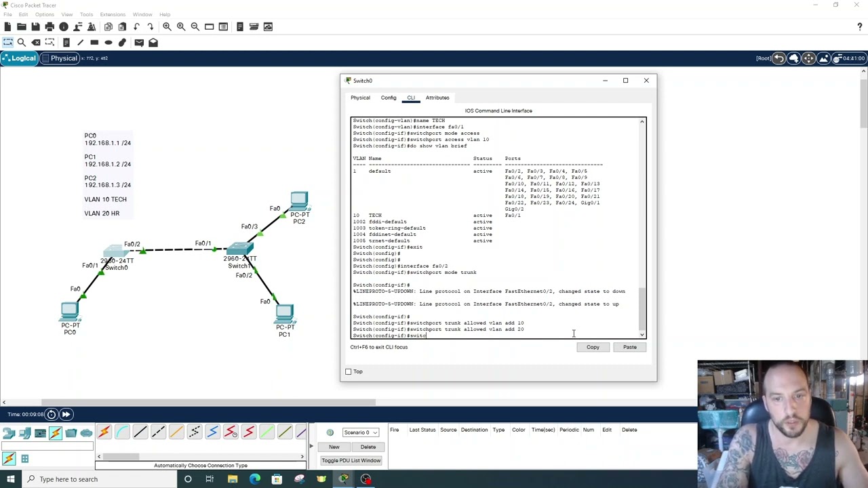This screenshot has height=488, width=868.
Task: Copy the CLI output with Copy button
Action: pyautogui.click(x=593, y=347)
